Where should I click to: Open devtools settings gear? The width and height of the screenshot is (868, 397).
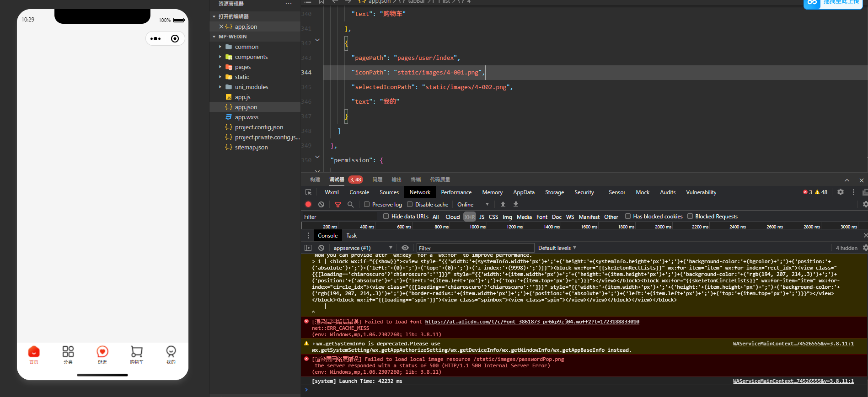[841, 192]
